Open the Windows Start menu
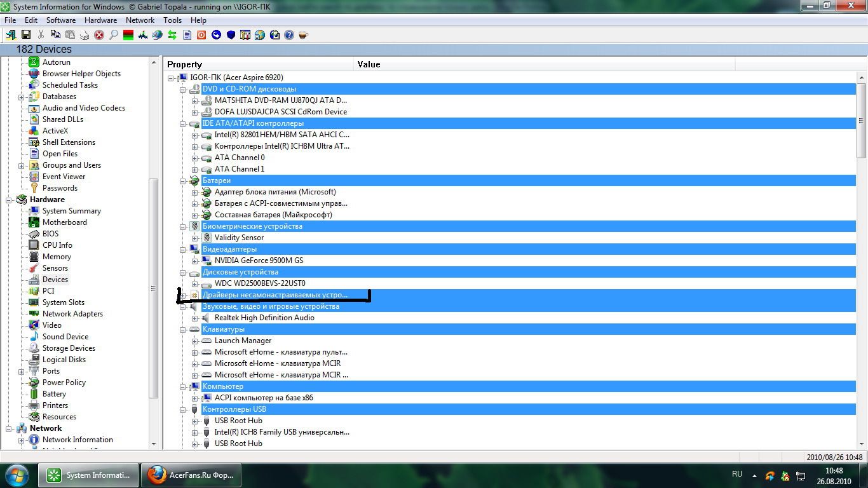This screenshot has height=488, width=868. point(17,475)
